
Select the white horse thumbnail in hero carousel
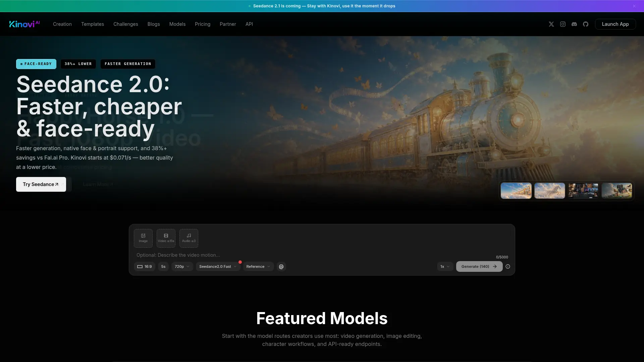click(x=550, y=191)
